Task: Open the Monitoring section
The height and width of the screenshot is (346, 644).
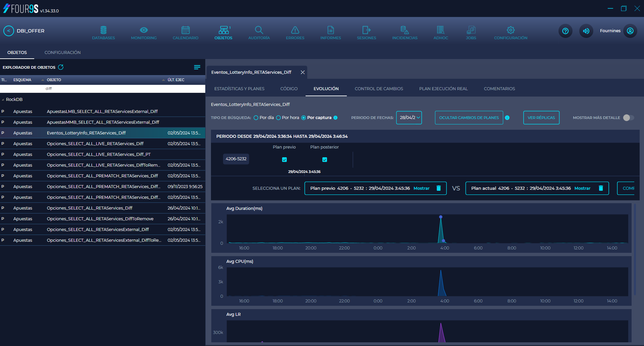Action: click(144, 32)
